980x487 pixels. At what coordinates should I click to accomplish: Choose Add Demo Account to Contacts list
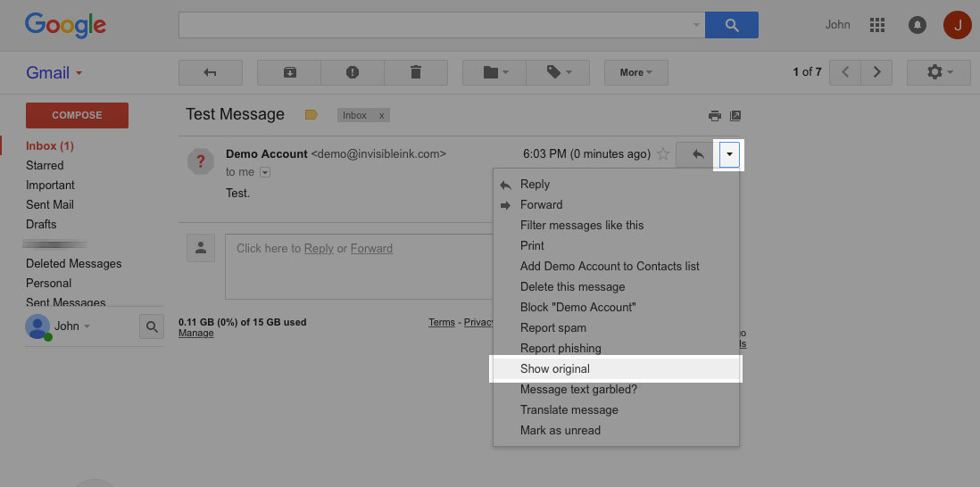[x=616, y=266]
